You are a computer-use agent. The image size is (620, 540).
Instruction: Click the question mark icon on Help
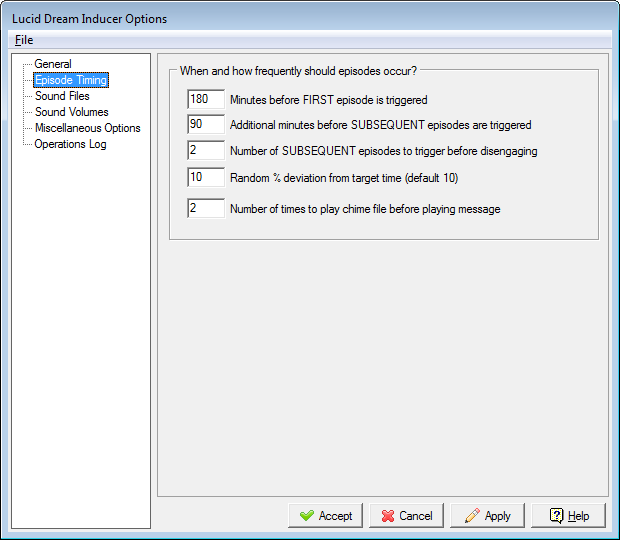click(556, 516)
